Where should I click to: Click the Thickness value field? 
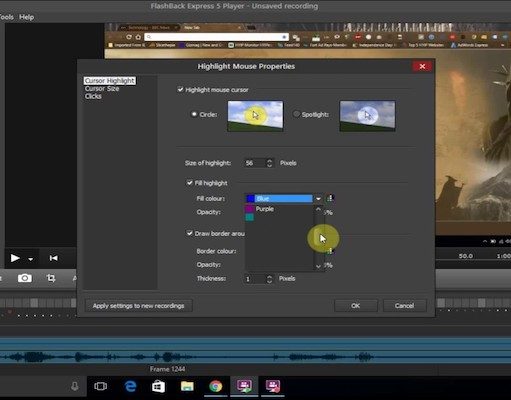pyautogui.click(x=255, y=279)
